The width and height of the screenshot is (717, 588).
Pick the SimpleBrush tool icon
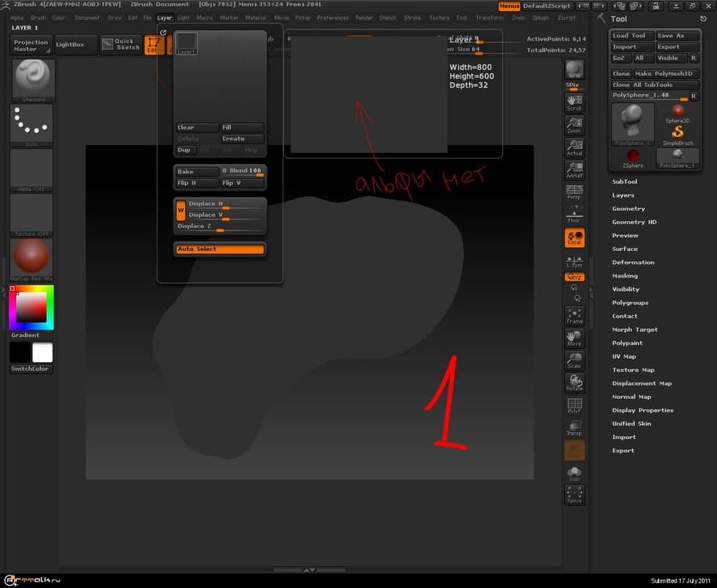pos(677,135)
